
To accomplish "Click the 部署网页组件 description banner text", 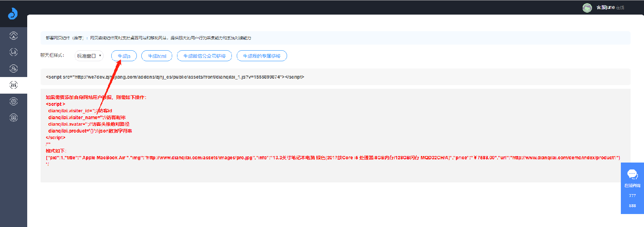I will pos(148,38).
